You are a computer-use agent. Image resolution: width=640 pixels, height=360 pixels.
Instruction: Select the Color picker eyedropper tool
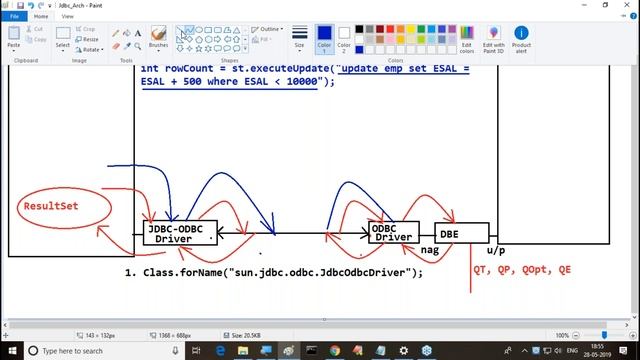point(127,47)
